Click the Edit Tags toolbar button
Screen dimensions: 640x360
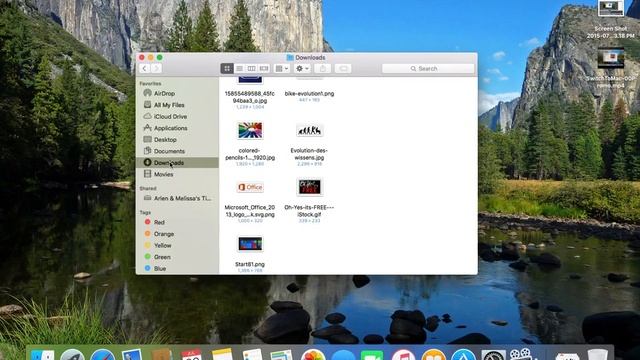(x=343, y=69)
